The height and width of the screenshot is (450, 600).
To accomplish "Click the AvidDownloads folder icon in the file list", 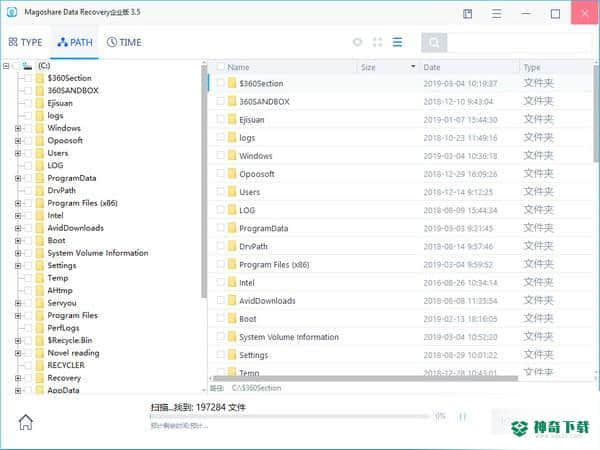I will point(232,300).
